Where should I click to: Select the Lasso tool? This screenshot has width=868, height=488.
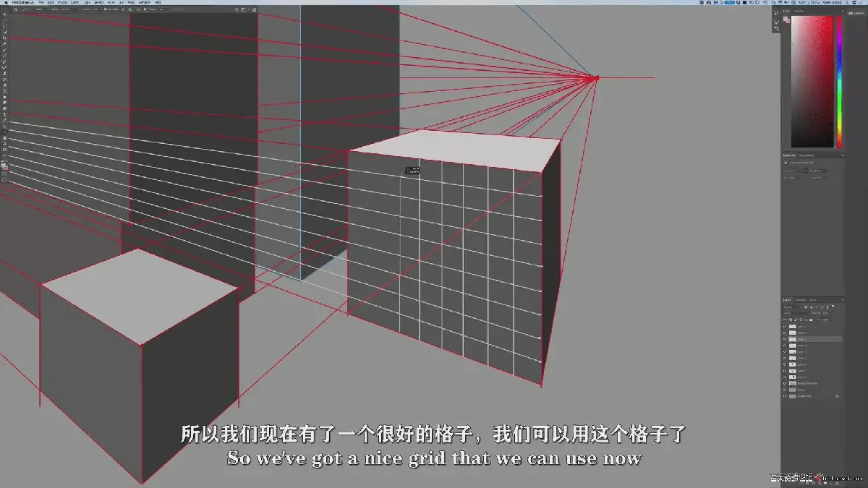pos(5,26)
